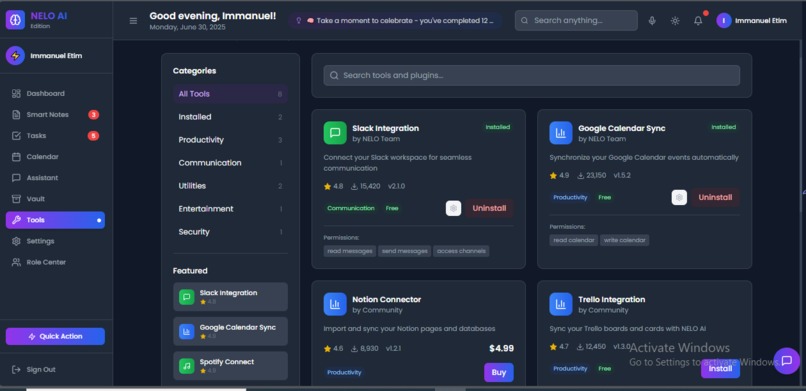806x391 pixels.
Task: Click the NELO AI brain logo icon
Action: [x=15, y=20]
